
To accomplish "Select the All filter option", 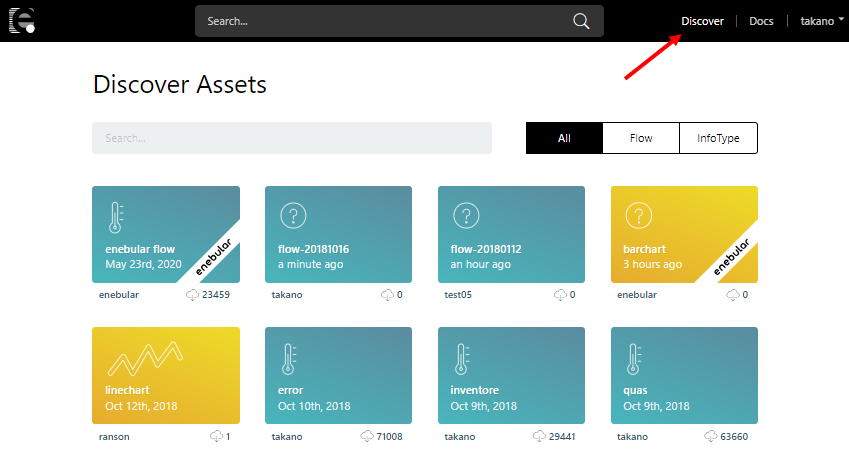I will point(564,138).
